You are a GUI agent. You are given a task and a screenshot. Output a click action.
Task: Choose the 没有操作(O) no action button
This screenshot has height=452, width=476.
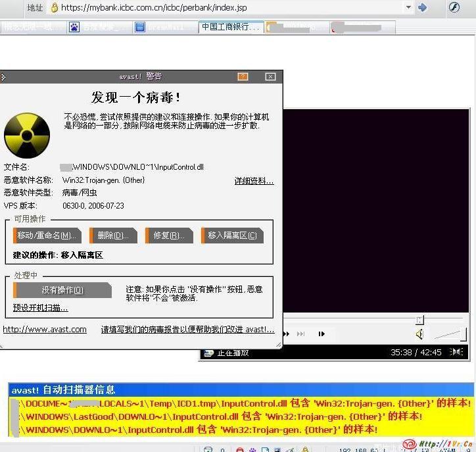[x=62, y=290]
